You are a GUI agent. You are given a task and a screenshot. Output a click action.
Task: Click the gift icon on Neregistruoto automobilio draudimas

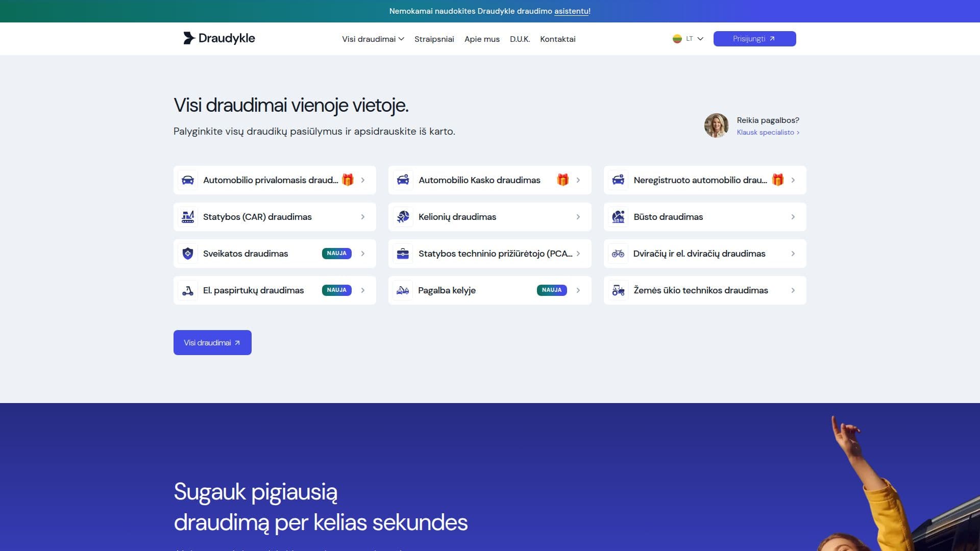pyautogui.click(x=778, y=180)
